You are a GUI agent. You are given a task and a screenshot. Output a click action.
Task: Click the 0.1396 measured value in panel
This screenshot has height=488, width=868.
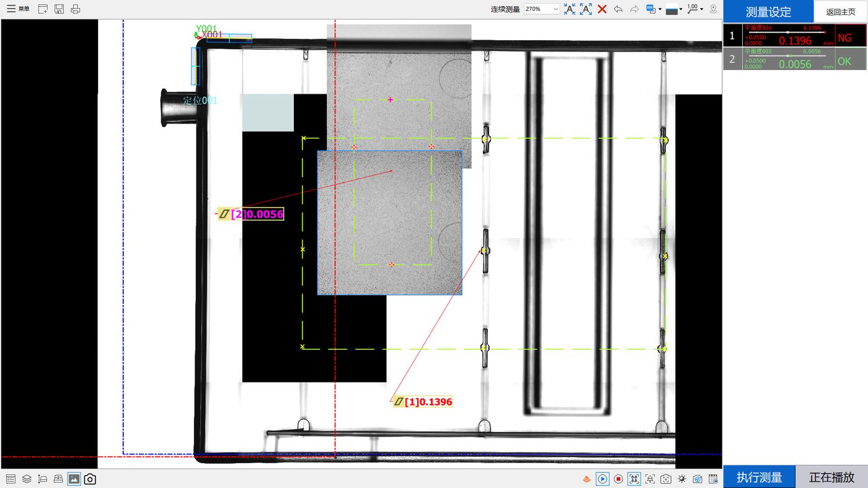[x=795, y=40]
